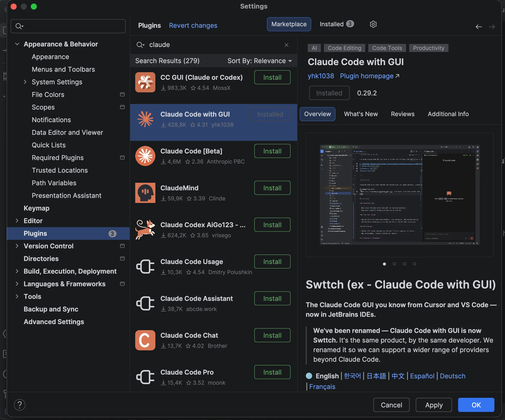Click project-level icon beside Version Control
Screen dimensions: 505x420
122,246
